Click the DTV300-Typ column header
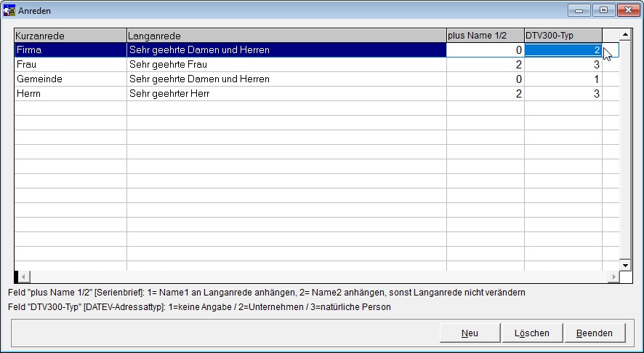This screenshot has height=353, width=644. [563, 36]
